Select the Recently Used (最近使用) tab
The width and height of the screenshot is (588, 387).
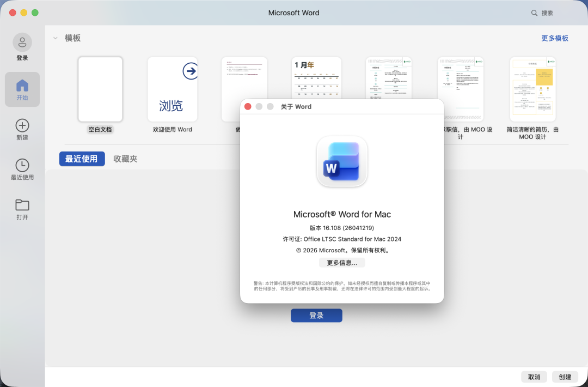(x=82, y=159)
